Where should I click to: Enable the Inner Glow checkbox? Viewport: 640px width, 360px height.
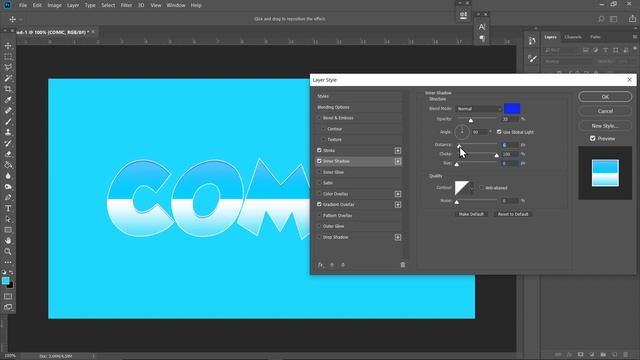[319, 172]
